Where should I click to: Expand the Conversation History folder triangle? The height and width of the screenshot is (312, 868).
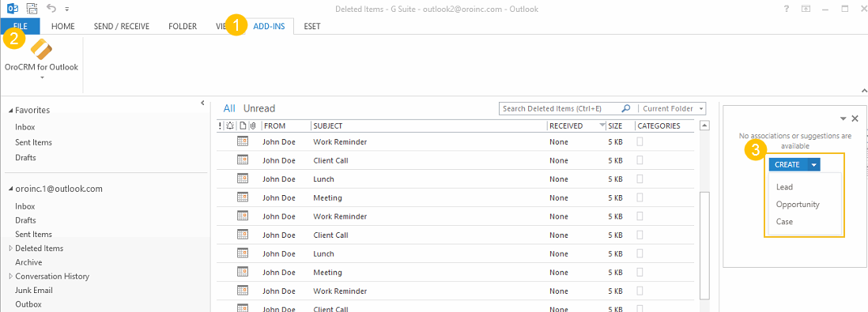[x=10, y=276]
